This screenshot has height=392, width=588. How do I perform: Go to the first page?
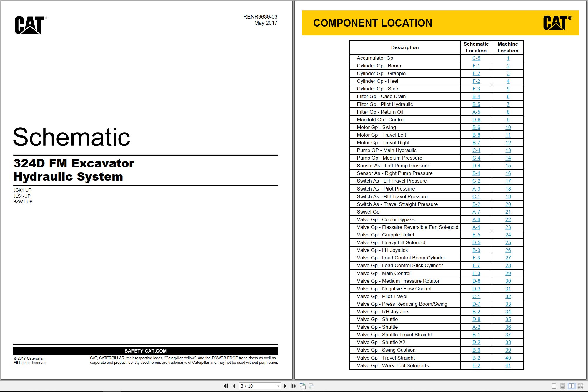click(x=226, y=386)
